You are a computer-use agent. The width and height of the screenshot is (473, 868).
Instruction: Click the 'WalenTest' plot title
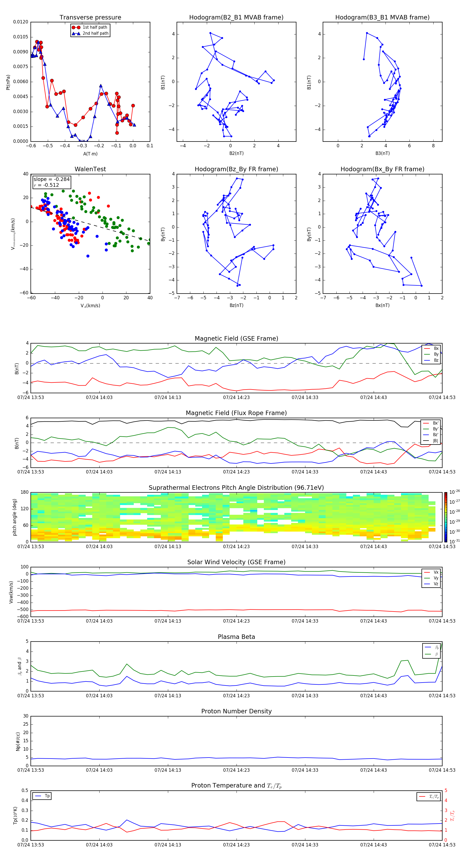(x=90, y=169)
